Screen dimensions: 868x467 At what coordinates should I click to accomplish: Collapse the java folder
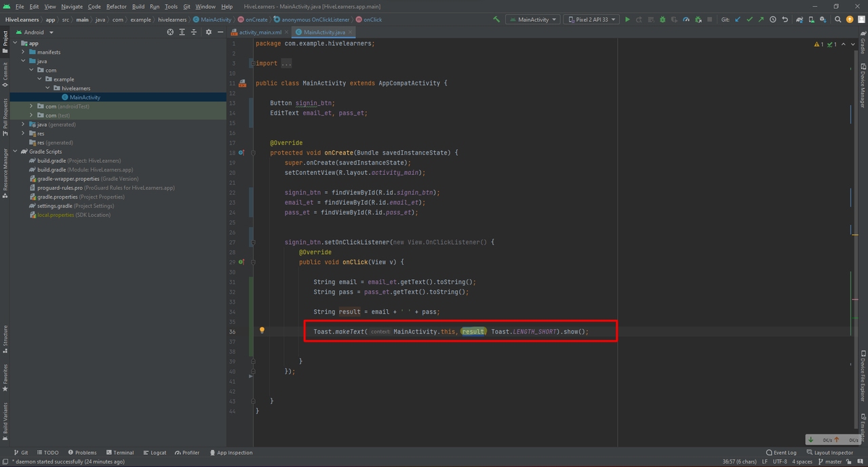[x=23, y=61]
